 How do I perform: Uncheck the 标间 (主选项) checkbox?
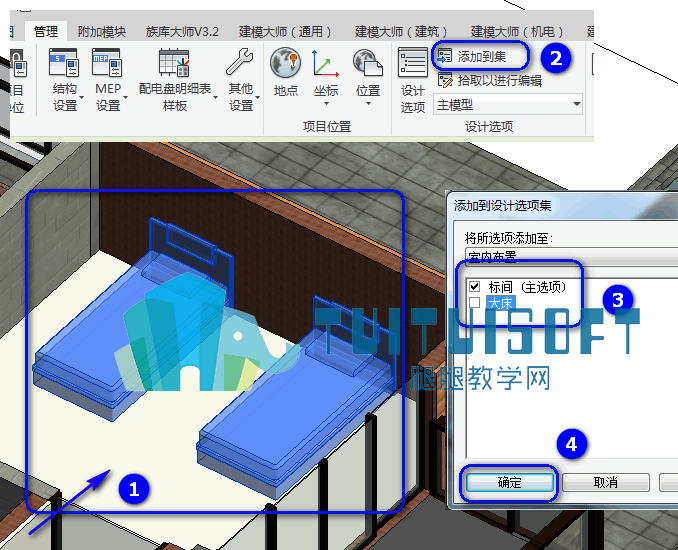coord(474,286)
